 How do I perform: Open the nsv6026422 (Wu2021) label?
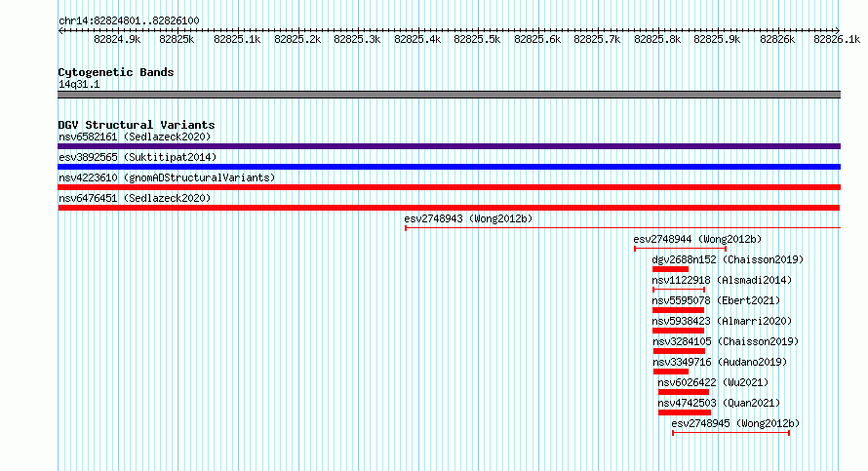(x=713, y=382)
